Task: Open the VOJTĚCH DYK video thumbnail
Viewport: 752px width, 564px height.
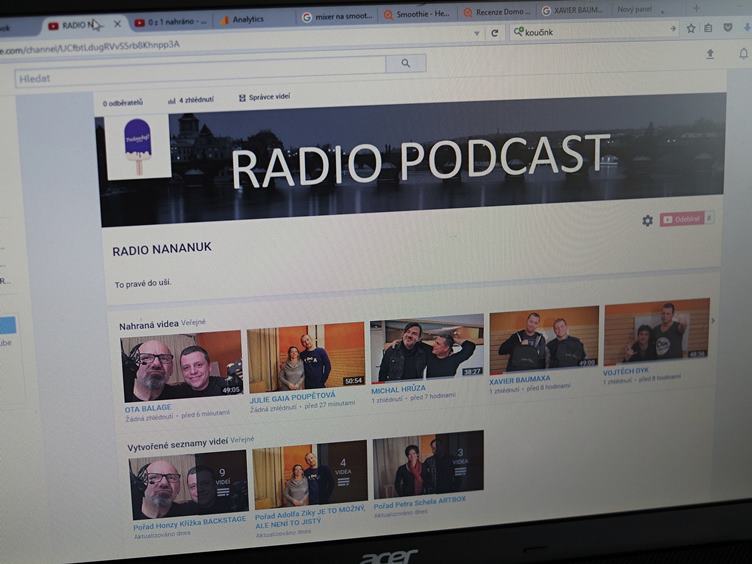Action: (x=656, y=331)
